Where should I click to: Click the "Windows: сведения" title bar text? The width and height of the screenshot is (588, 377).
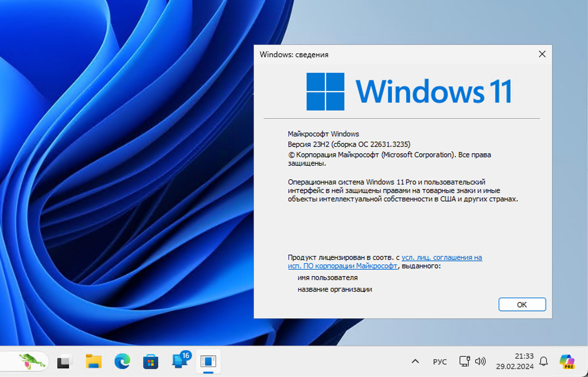pyautogui.click(x=294, y=54)
